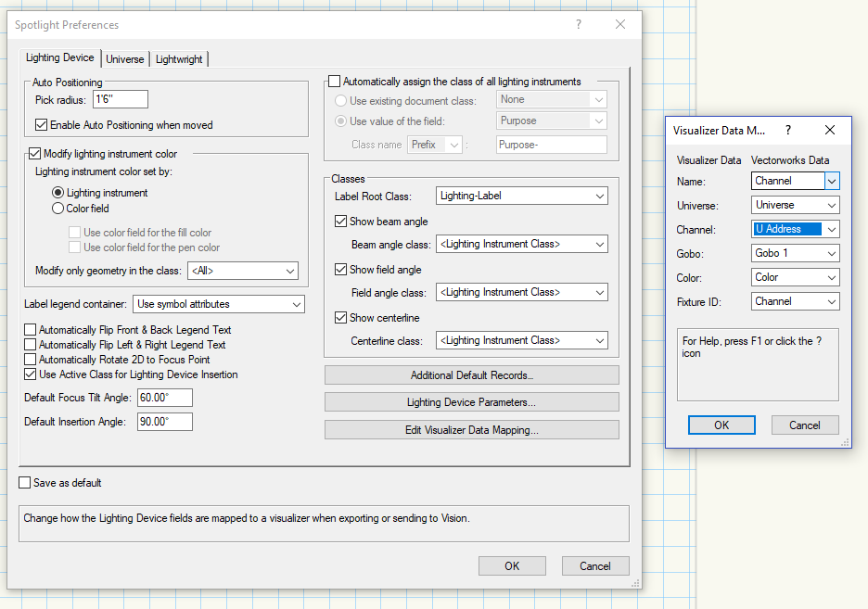Click the Lighting Device Parameters button
868x609 pixels.
471,402
